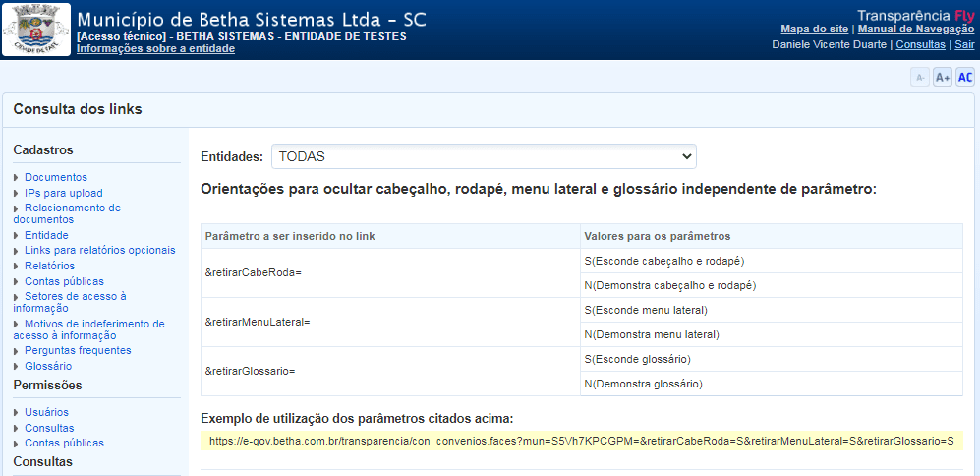Click the Consultas sidebar section heading
980x476 pixels.
(x=42, y=462)
